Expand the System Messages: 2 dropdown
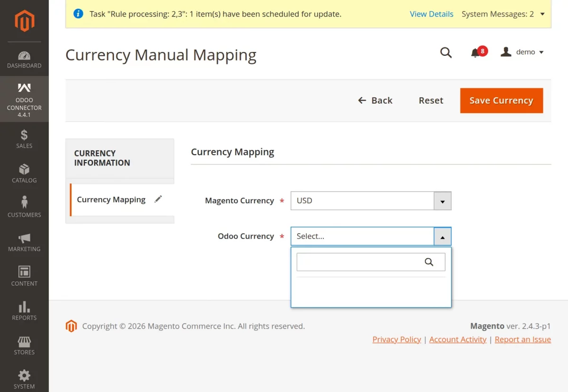This screenshot has height=392, width=568. pyautogui.click(x=503, y=14)
